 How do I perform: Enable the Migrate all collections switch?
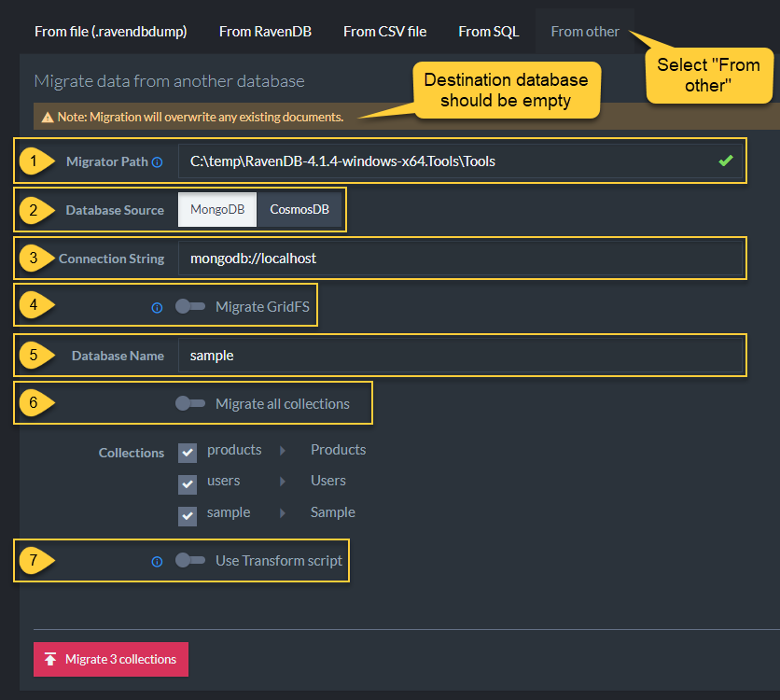click(x=190, y=403)
